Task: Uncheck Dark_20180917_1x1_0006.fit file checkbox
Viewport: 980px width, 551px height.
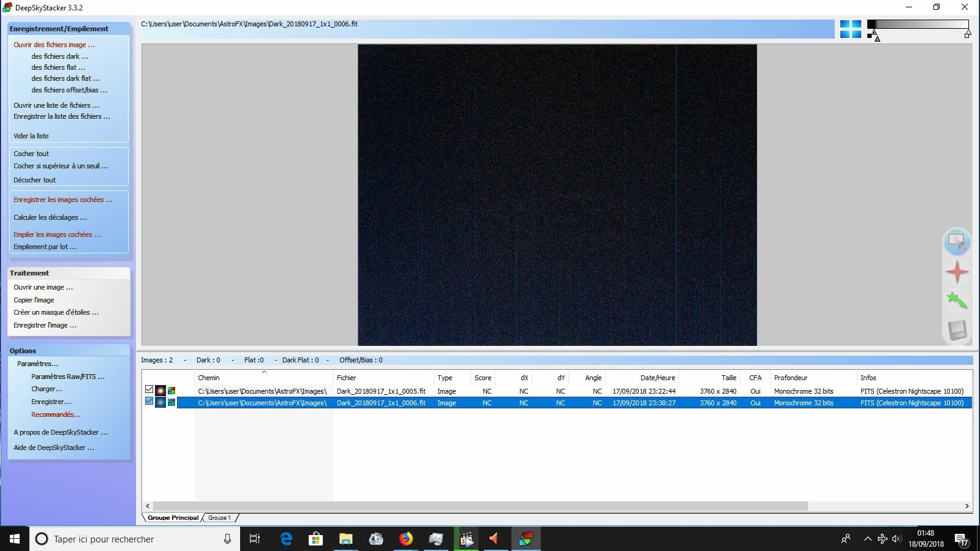Action: tap(149, 401)
